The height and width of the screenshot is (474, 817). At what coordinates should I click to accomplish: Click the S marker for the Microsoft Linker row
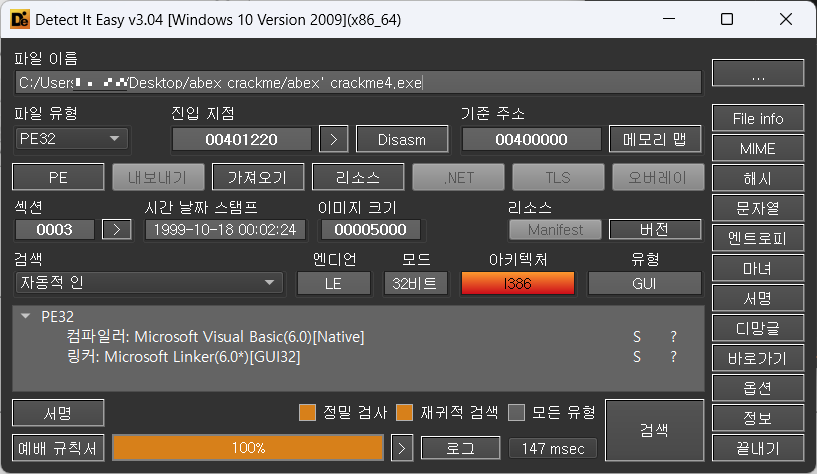pos(637,357)
